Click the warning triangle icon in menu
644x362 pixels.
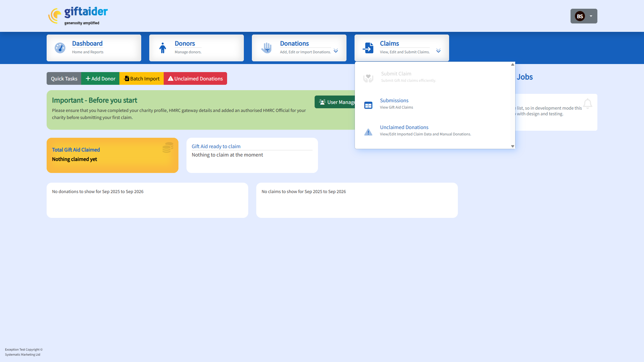click(x=368, y=132)
